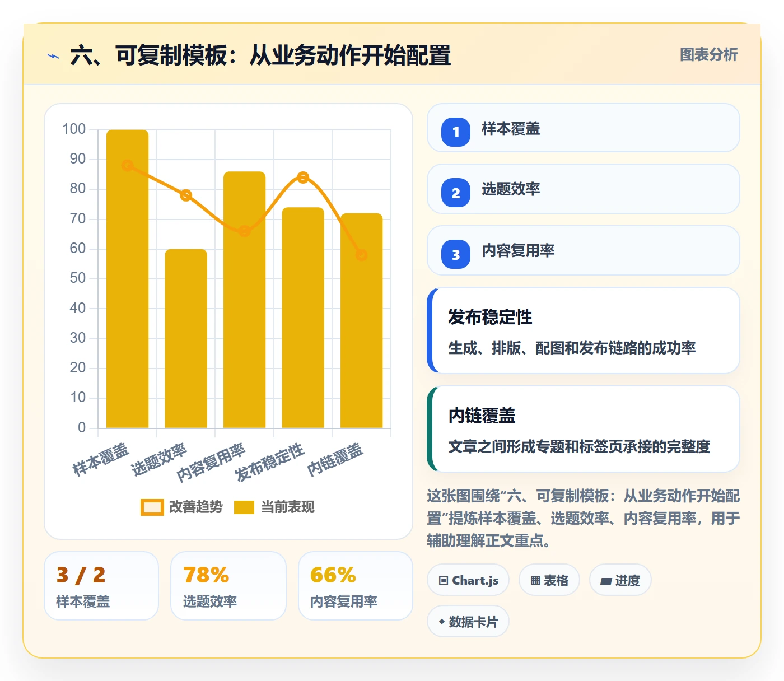Click the 100 value on the y-axis

[x=74, y=129]
